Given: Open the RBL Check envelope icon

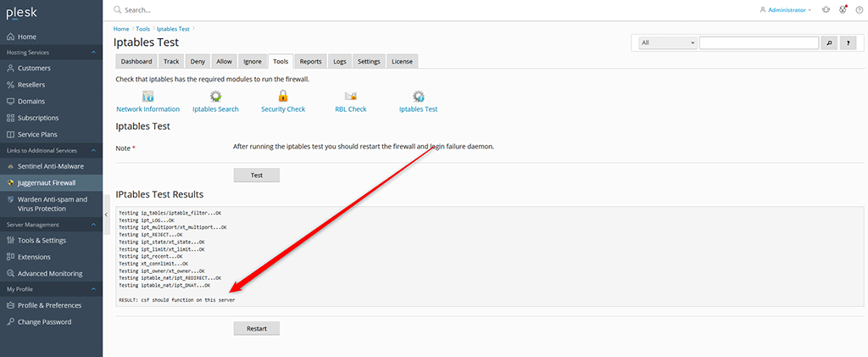Looking at the screenshot, I should coord(350,97).
